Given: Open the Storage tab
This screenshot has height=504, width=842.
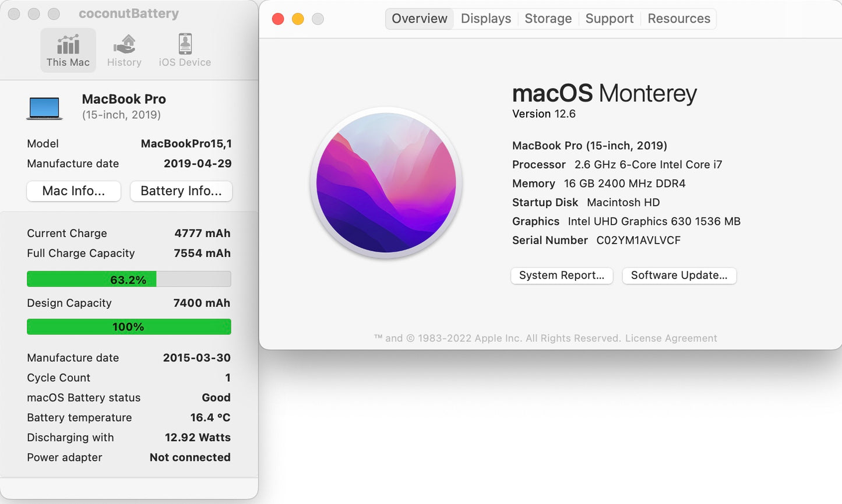Looking at the screenshot, I should [x=548, y=18].
